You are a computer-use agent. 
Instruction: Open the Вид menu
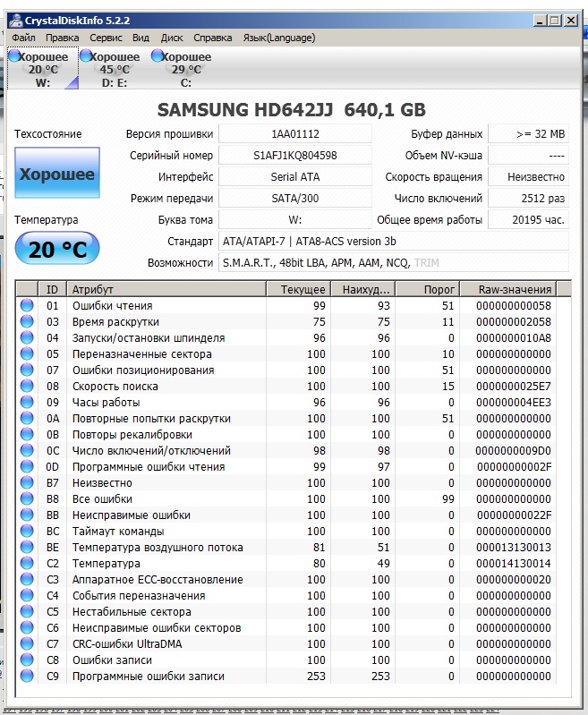pos(141,38)
